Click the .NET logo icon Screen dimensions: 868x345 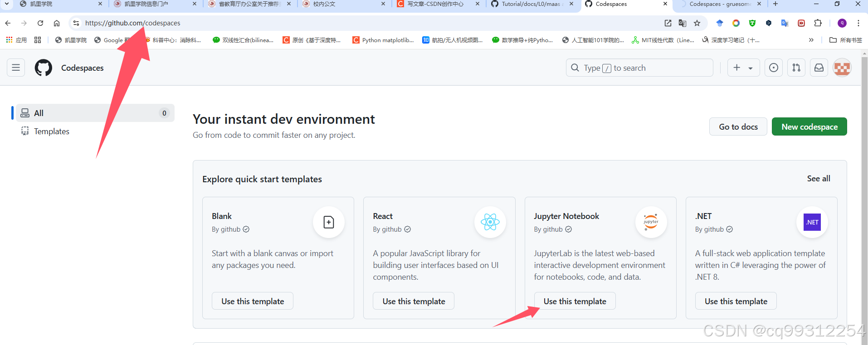(x=812, y=222)
